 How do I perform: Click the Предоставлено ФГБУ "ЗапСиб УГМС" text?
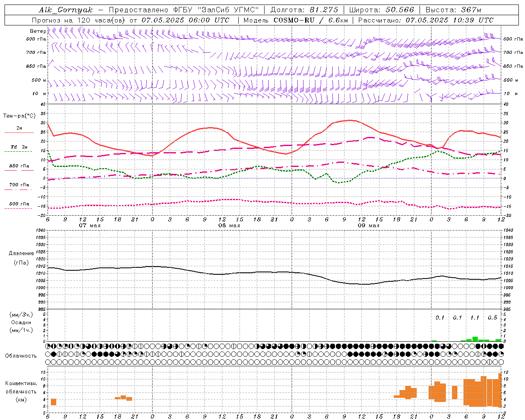[184, 10]
